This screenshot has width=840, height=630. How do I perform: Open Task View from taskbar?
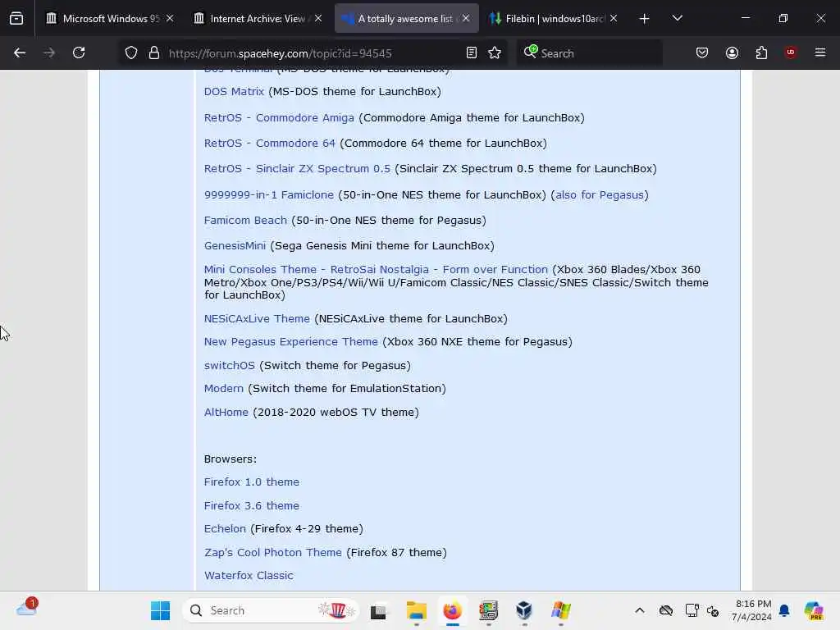[379, 610]
